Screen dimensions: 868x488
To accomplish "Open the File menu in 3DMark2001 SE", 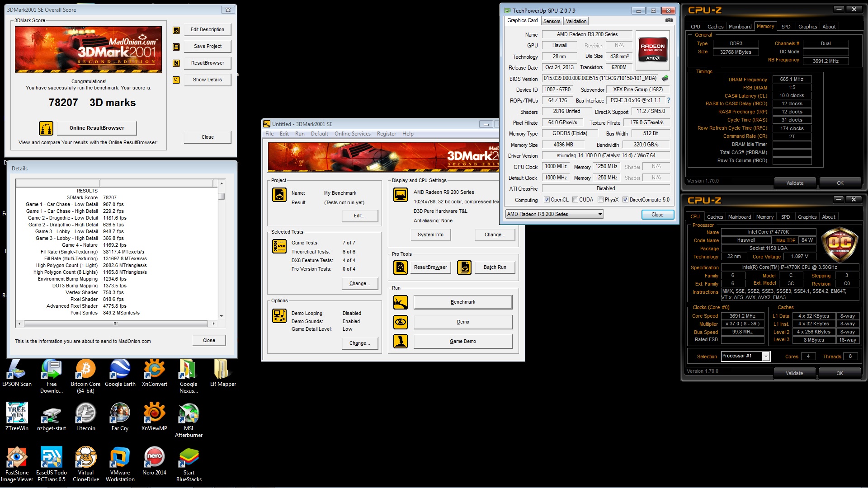I will [x=269, y=134].
